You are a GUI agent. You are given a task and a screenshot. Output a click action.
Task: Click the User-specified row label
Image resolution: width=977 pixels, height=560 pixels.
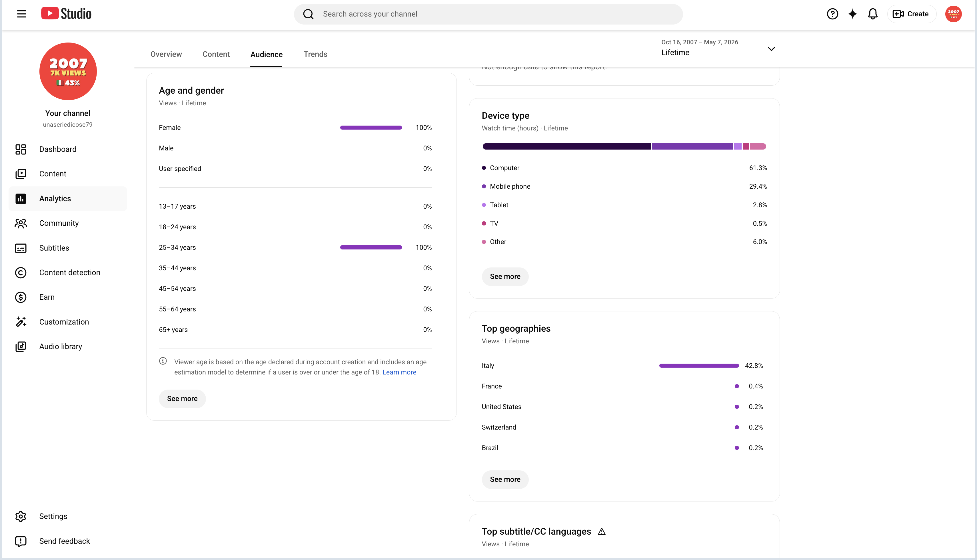point(180,169)
